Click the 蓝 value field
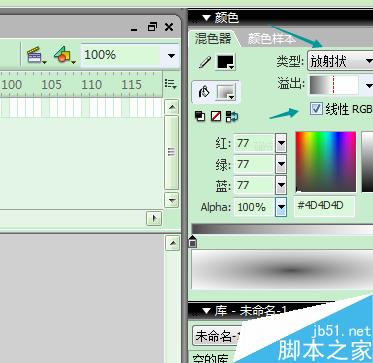373x363 pixels. (x=254, y=185)
